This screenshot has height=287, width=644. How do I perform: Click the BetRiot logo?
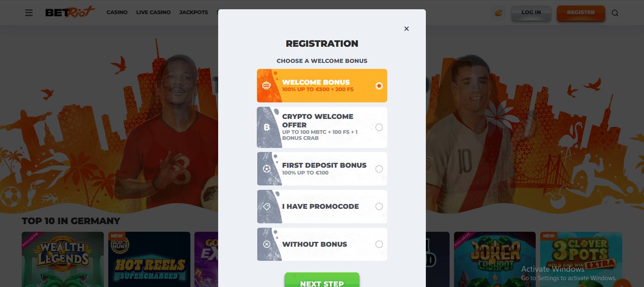pos(70,12)
